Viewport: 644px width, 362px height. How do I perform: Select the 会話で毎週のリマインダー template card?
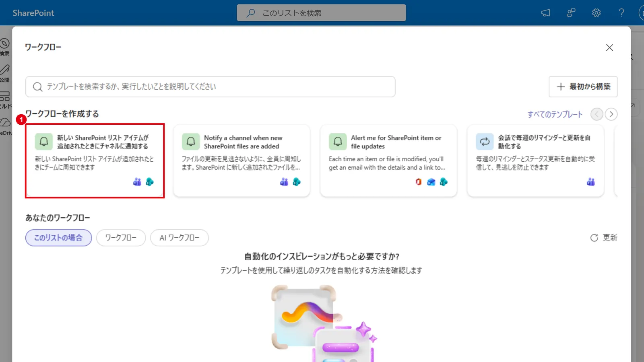click(535, 160)
